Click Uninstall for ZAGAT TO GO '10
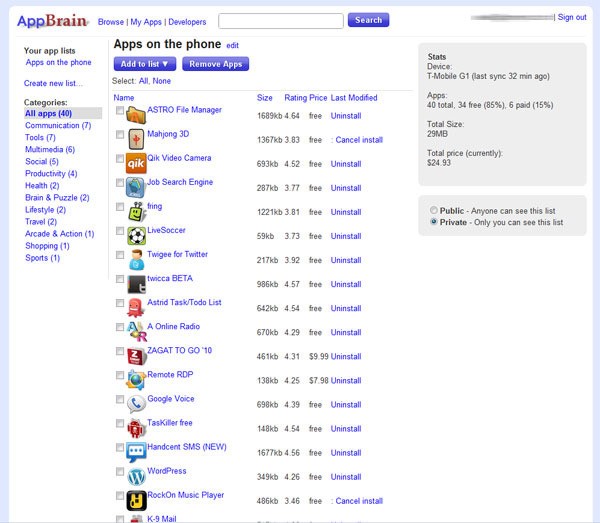Screen dimensions: 600x523 [x=346, y=356]
